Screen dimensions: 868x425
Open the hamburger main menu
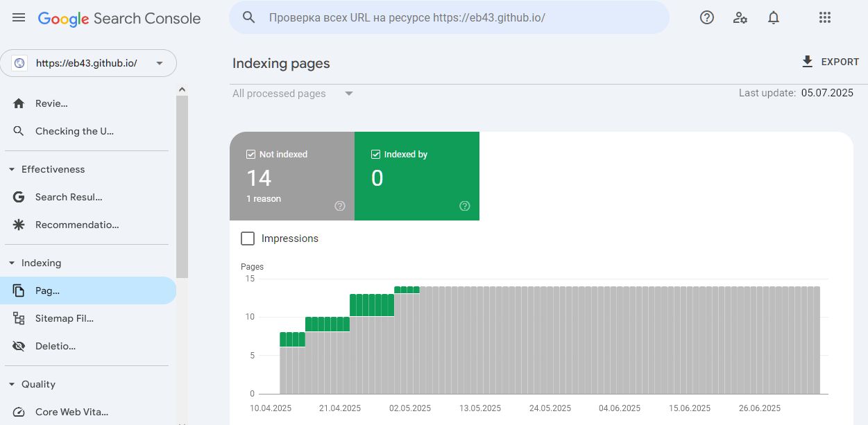pos(19,18)
